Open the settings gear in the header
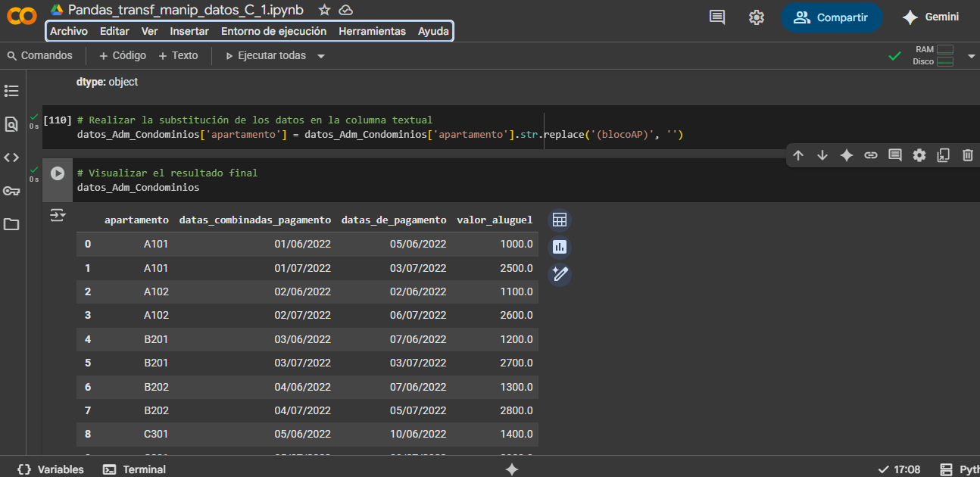 click(x=757, y=17)
